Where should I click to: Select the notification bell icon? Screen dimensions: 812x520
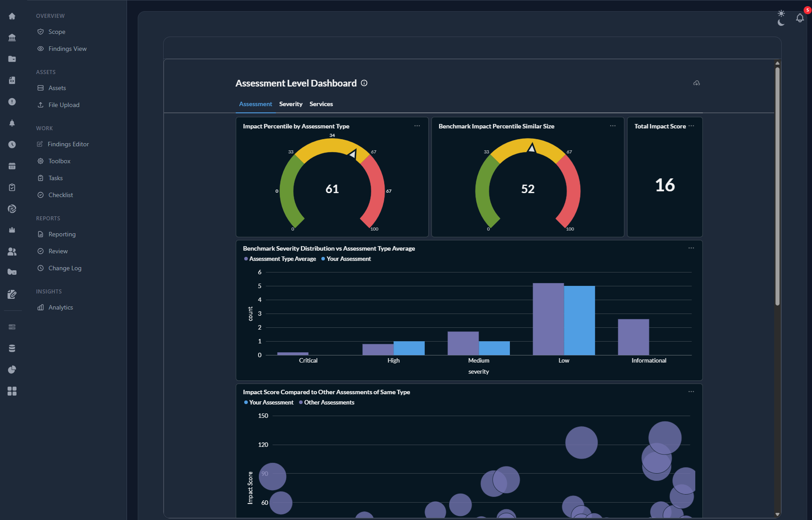[800, 18]
